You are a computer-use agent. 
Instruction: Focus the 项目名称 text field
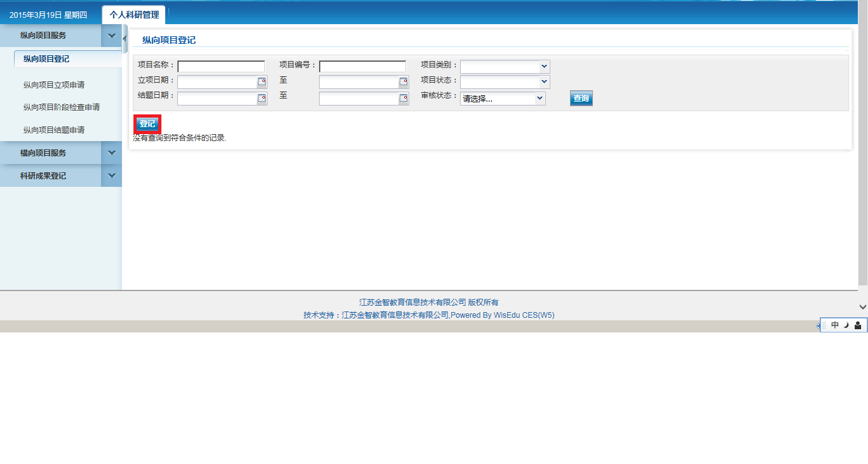click(x=221, y=66)
